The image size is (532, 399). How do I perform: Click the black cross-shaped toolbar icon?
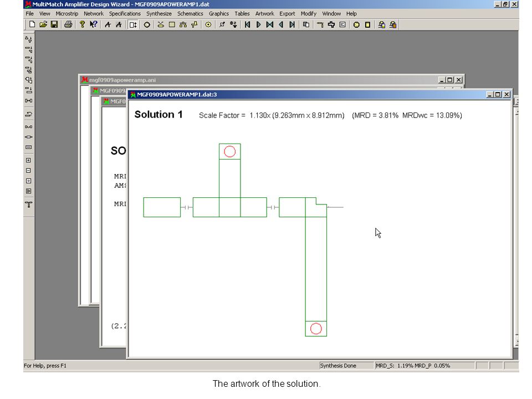click(331, 24)
